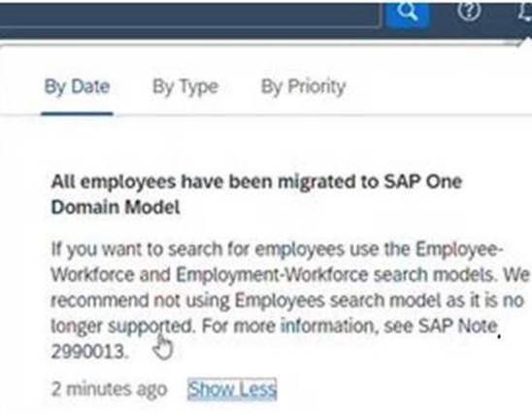Toggle the notifications bell icon

click(525, 12)
